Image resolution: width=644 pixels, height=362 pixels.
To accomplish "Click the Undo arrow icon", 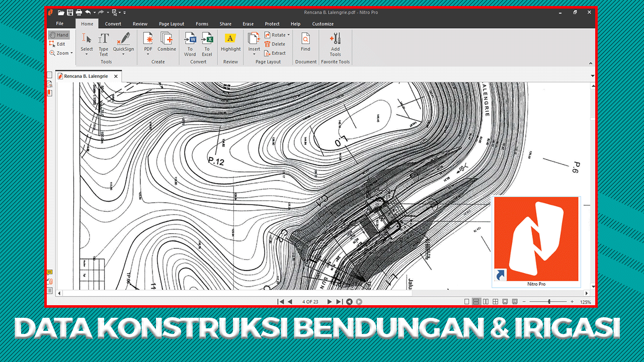I will click(88, 12).
